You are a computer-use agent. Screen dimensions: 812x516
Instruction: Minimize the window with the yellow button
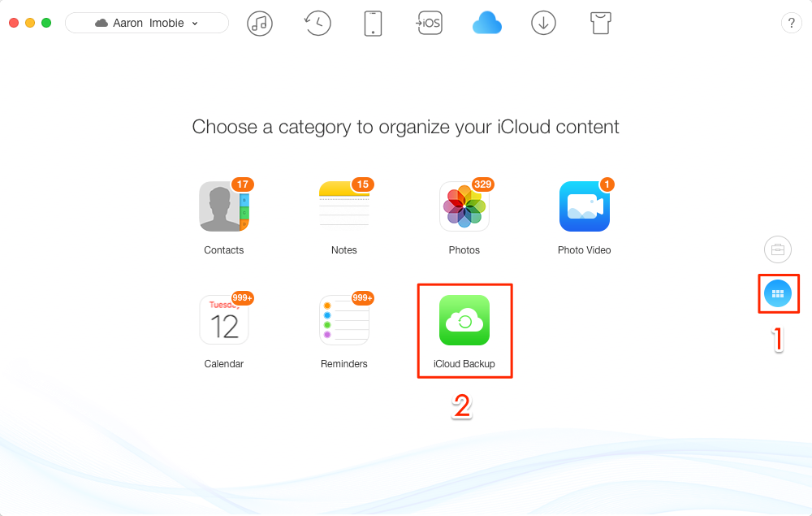click(x=30, y=23)
